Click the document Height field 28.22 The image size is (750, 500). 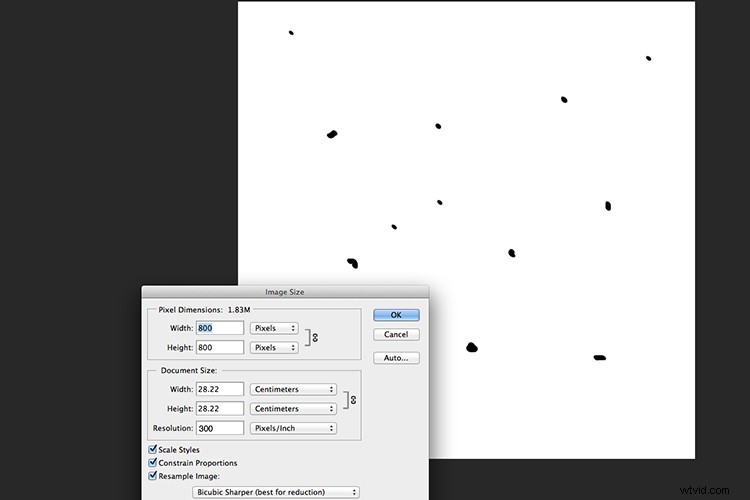220,409
